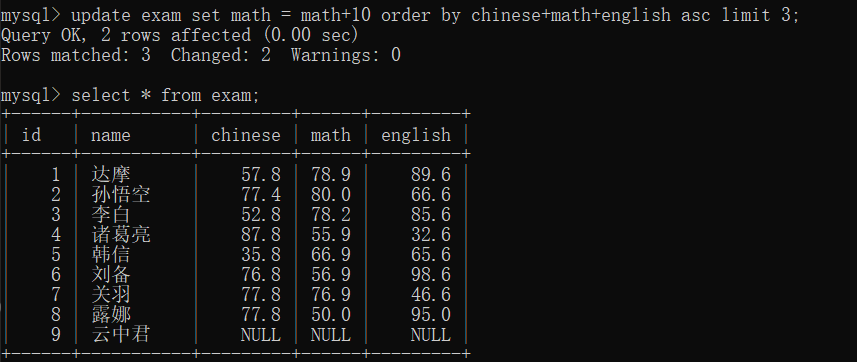Image resolution: width=857 pixels, height=362 pixels.
Task: Select the name 达摩 in row 1
Action: [111, 174]
